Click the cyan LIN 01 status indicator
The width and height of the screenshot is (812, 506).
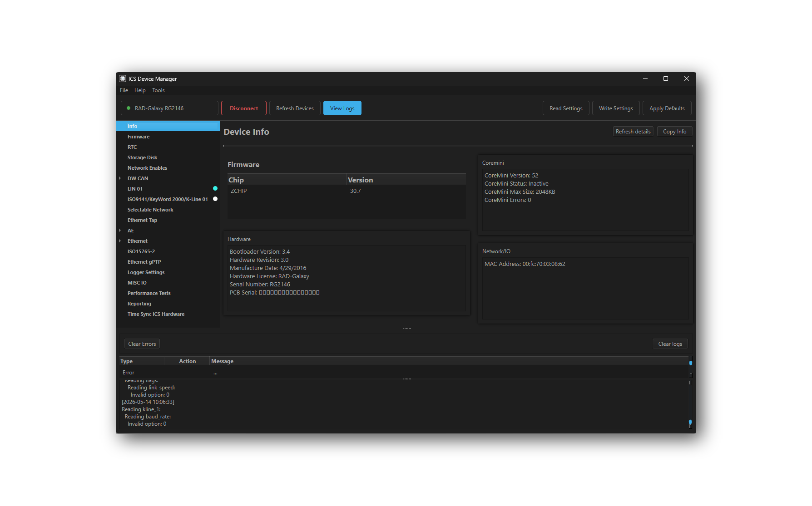215,188
